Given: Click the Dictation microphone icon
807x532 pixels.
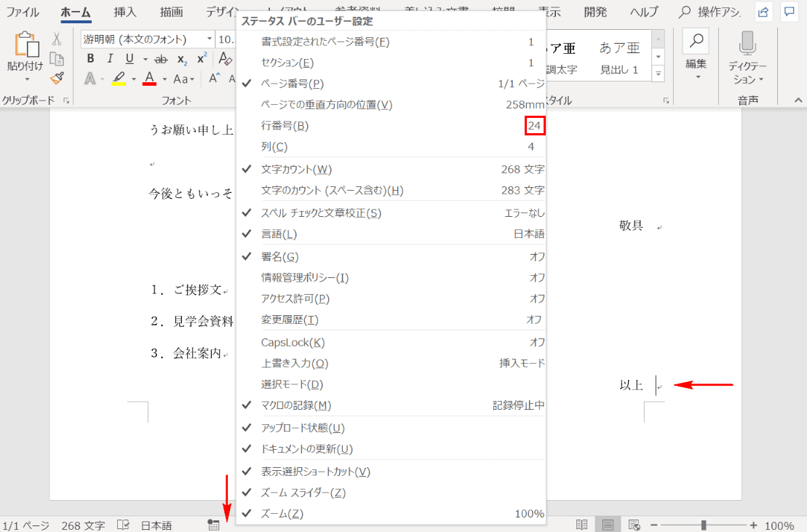Looking at the screenshot, I should coord(747,43).
